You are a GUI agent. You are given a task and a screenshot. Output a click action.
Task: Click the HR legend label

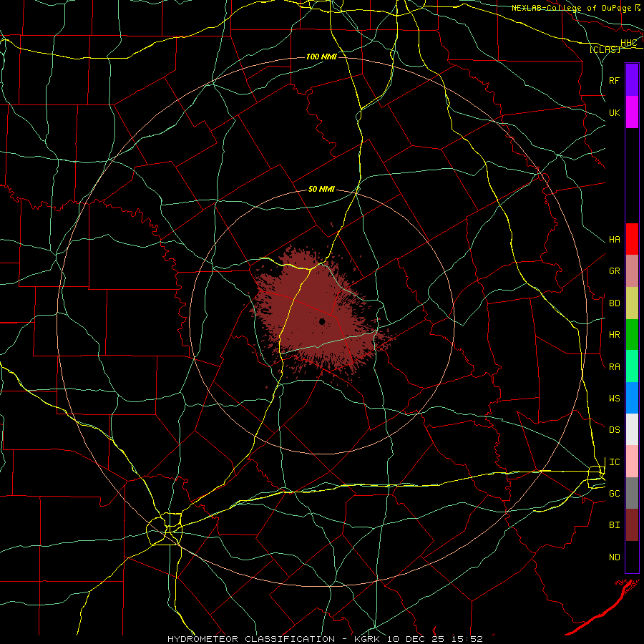614,335
